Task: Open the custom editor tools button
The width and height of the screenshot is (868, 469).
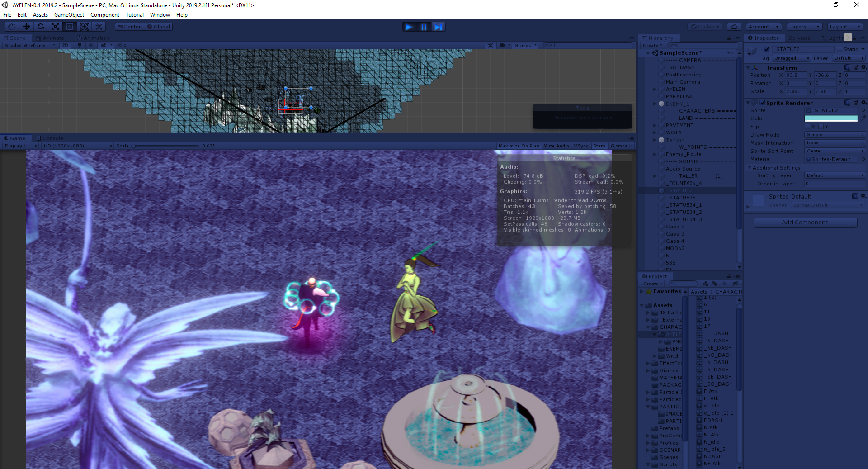Action: 99,27
